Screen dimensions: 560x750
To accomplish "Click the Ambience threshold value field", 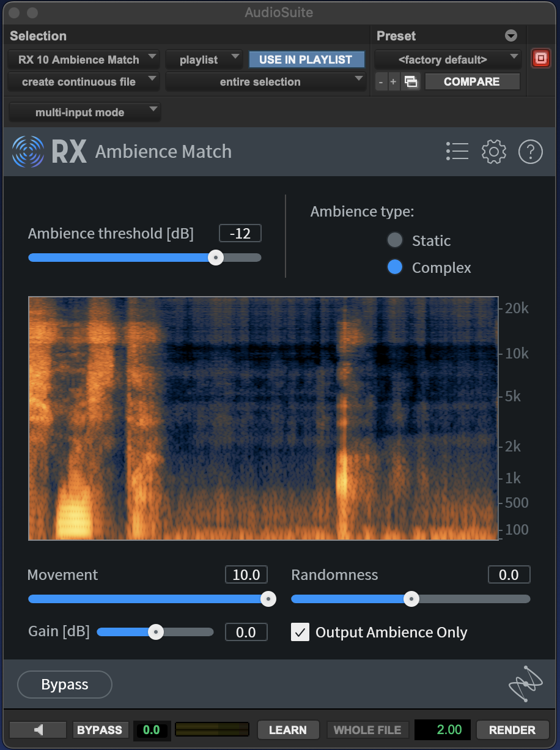I will [x=240, y=233].
